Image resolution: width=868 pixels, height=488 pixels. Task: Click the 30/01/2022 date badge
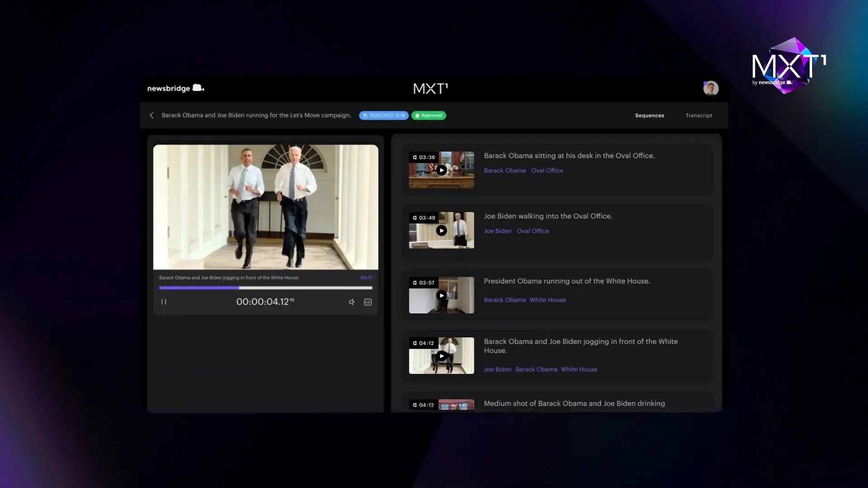pos(384,116)
